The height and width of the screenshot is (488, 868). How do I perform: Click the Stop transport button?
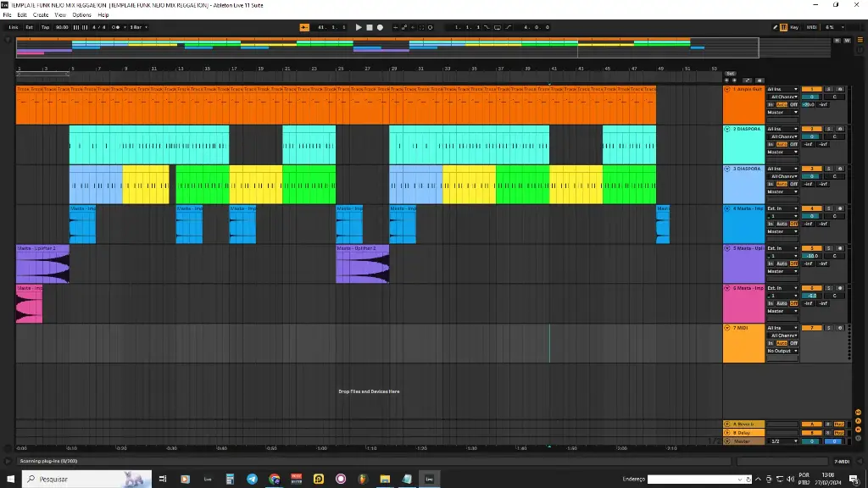pyautogui.click(x=370, y=27)
